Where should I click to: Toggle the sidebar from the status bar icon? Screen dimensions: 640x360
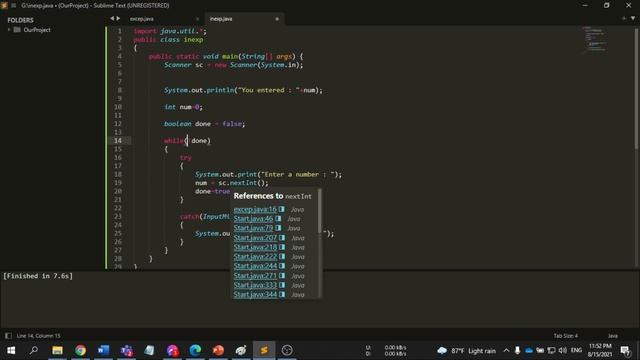(8, 336)
